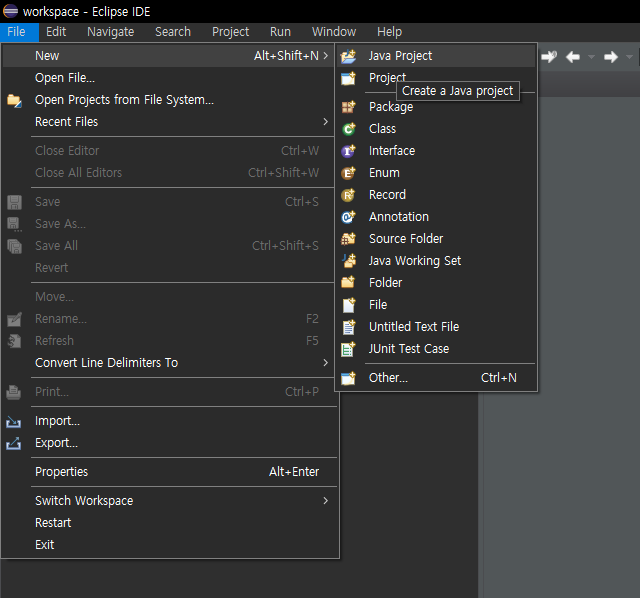This screenshot has height=598, width=640.
Task: Open the Window menu
Action: (x=334, y=32)
